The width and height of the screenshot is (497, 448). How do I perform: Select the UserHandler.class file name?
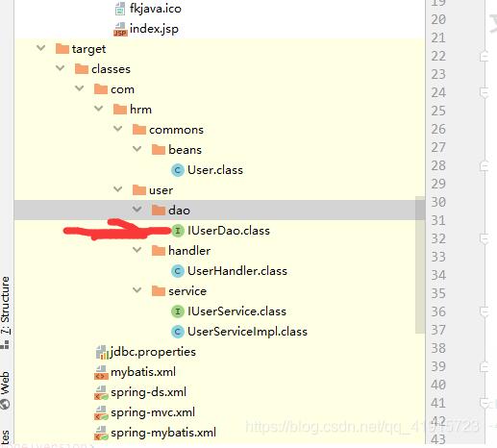pyautogui.click(x=237, y=271)
